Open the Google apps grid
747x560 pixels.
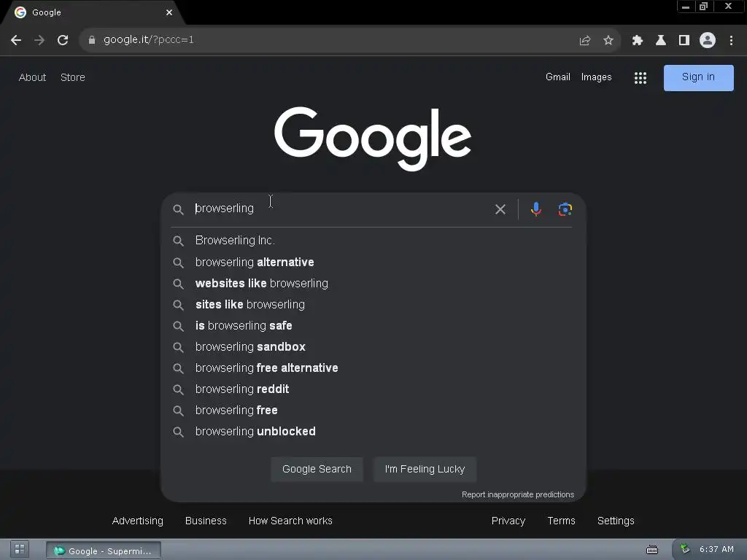point(640,77)
